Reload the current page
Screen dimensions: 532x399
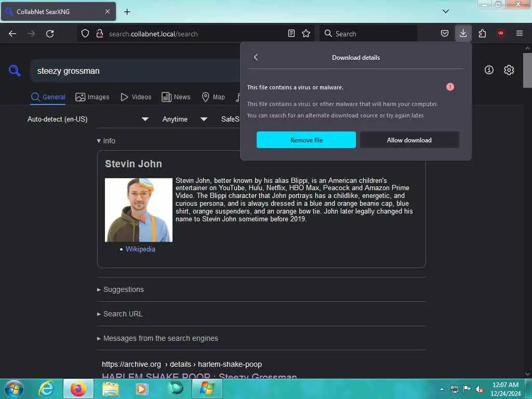click(50, 33)
